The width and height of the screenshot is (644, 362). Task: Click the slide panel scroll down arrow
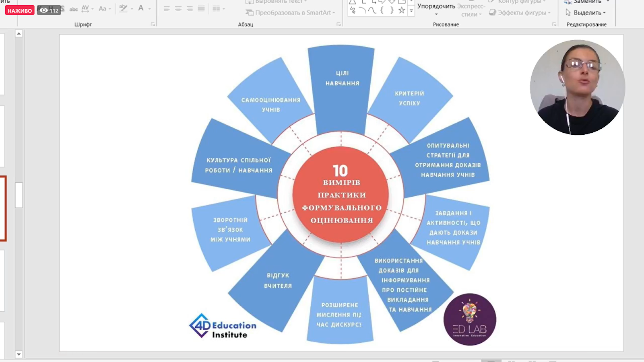(x=19, y=354)
